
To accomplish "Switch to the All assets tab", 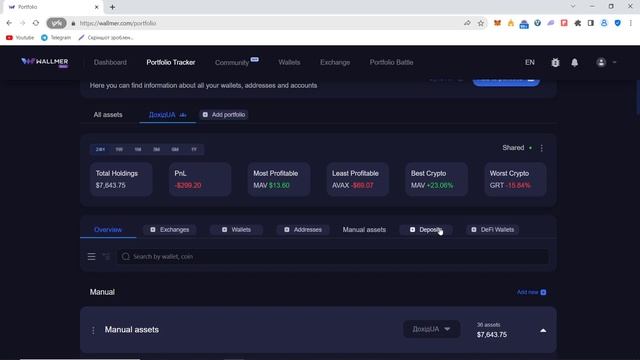I will pyautogui.click(x=108, y=115).
